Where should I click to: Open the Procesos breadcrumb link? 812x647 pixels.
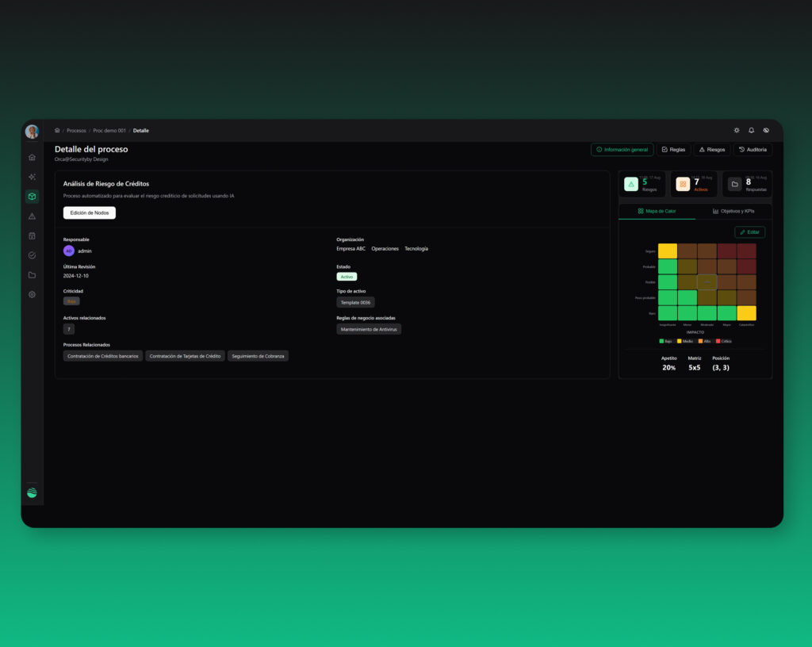pyautogui.click(x=76, y=131)
